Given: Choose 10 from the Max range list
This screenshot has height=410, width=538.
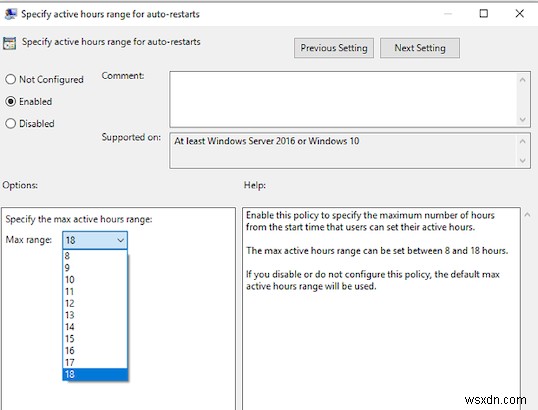Looking at the screenshot, I should pos(95,280).
